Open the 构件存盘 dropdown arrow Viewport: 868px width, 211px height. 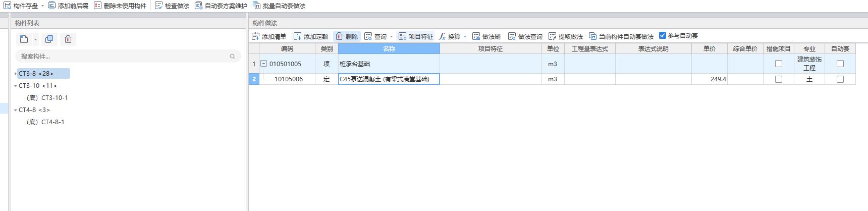click(x=42, y=6)
